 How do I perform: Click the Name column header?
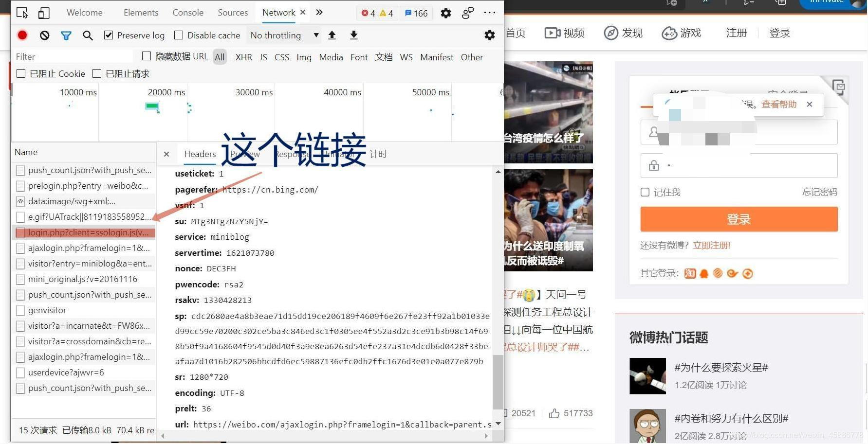pos(83,152)
